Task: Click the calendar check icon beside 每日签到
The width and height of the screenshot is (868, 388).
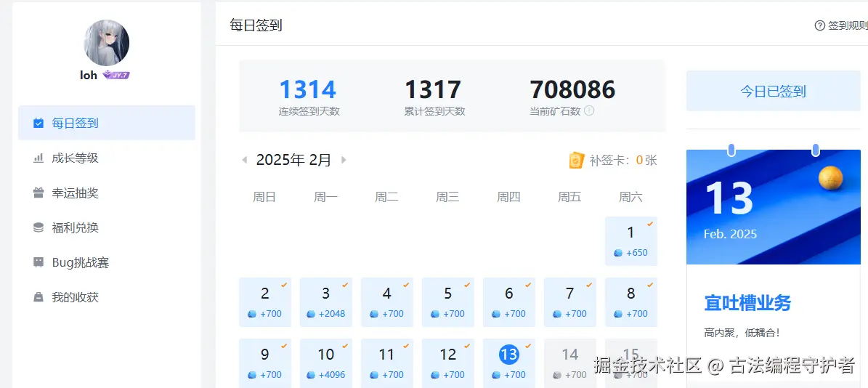Action: [x=38, y=123]
